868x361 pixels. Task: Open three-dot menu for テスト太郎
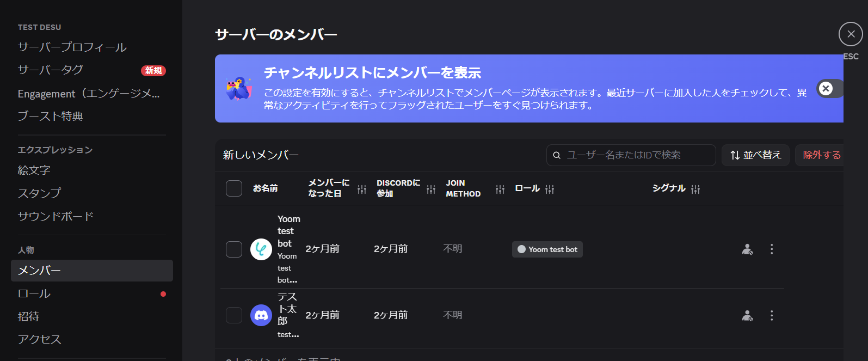[x=772, y=316]
